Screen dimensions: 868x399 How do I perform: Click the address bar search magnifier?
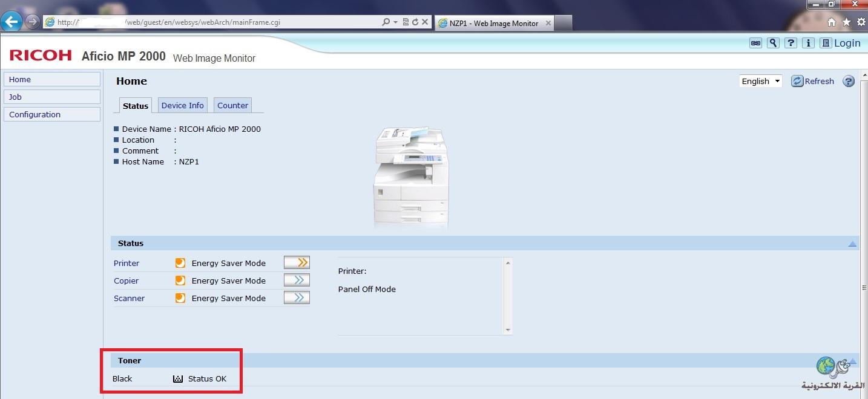386,22
